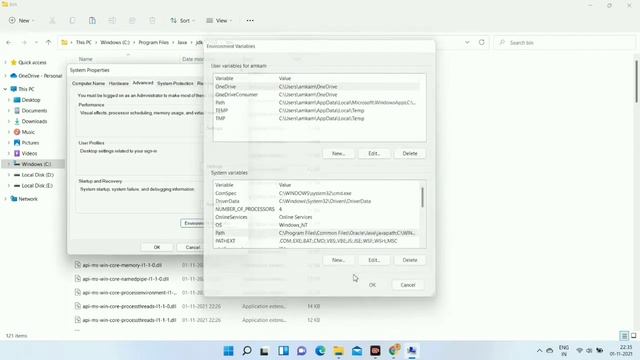Go forward with the Explorer forward arrow
Image resolution: width=640 pixels, height=360 pixels.
(24, 42)
